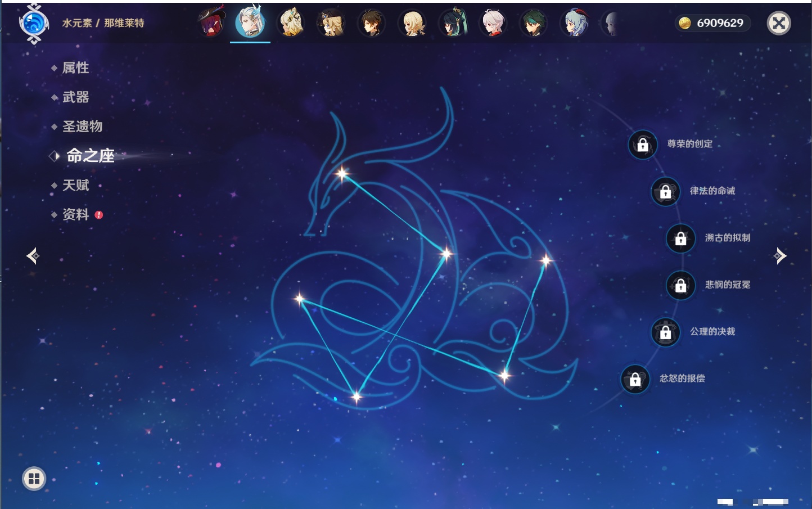The height and width of the screenshot is (509, 812).
Task: Go to previous character with left arrow
Action: pos(33,256)
